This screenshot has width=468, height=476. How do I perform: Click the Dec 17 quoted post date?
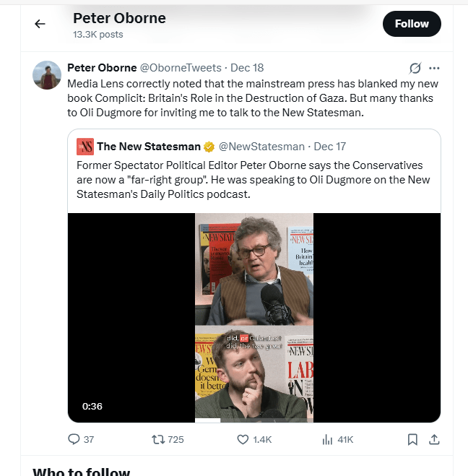[x=330, y=147]
